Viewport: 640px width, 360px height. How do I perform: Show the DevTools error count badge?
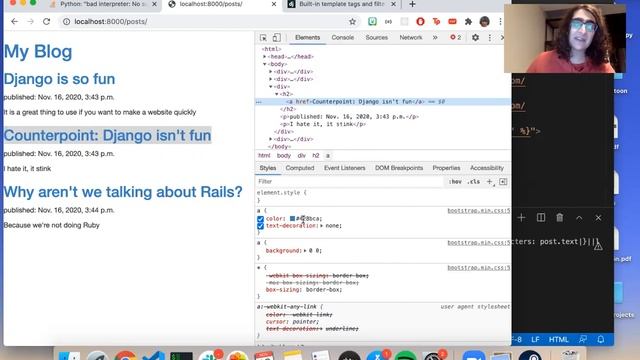point(456,38)
